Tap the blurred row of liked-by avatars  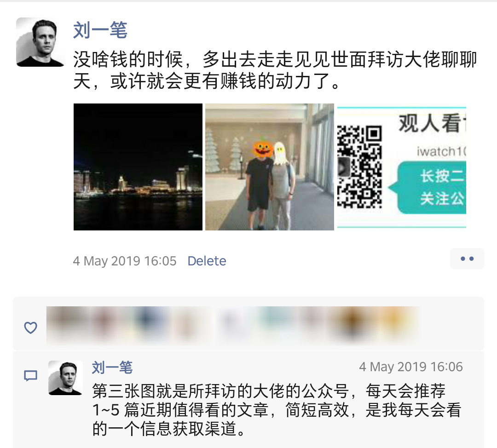233,324
